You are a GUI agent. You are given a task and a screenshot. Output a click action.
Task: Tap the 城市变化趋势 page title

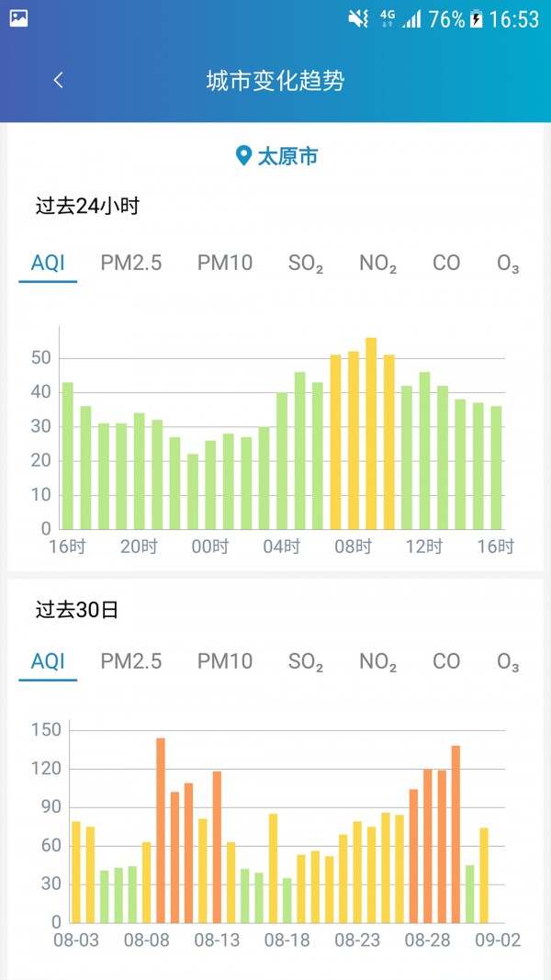pyautogui.click(x=275, y=81)
